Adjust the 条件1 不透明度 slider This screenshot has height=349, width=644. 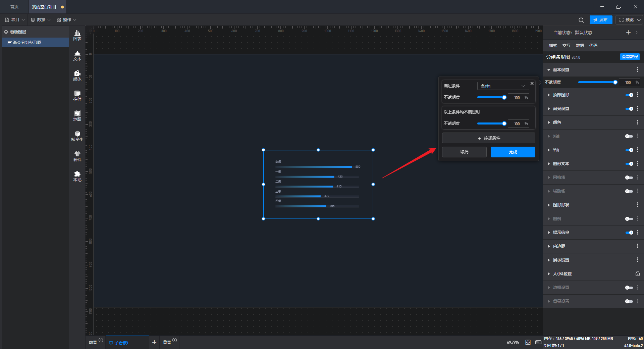tap(492, 97)
